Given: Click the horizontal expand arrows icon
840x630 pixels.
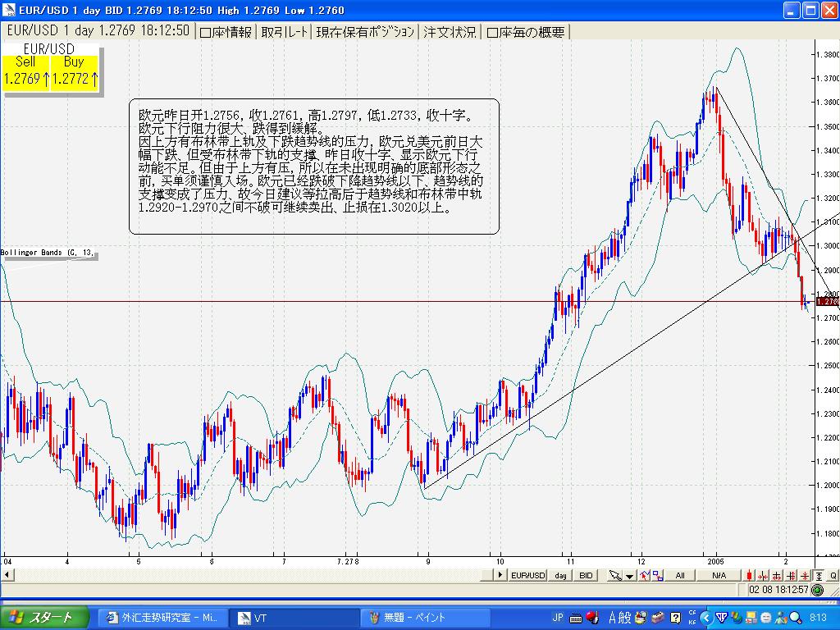Looking at the screenshot, I should [x=777, y=575].
